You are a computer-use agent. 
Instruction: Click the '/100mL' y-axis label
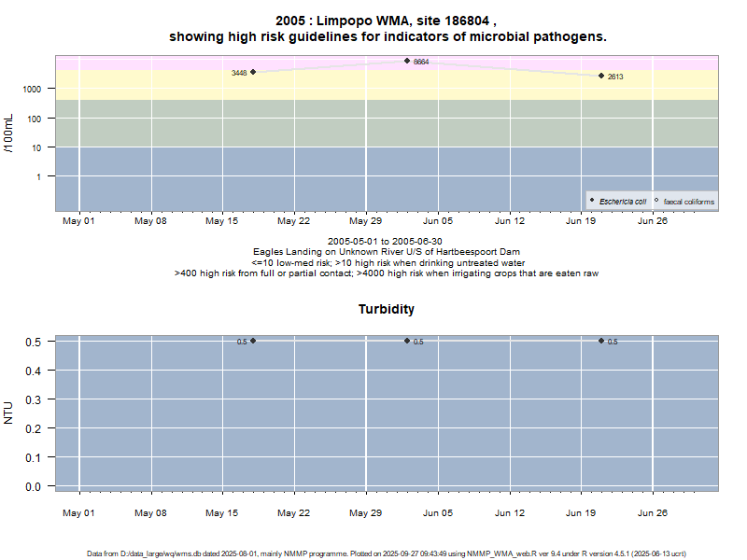pyautogui.click(x=9, y=133)
